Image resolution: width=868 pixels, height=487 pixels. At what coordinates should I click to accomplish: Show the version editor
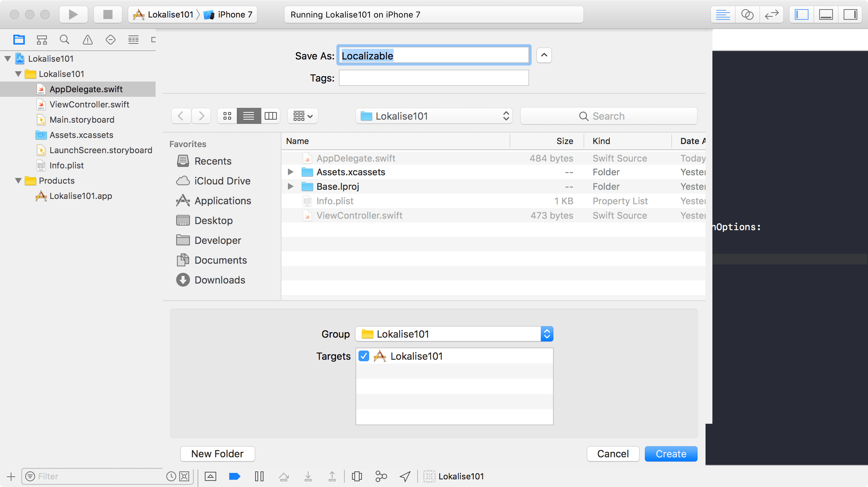[772, 14]
